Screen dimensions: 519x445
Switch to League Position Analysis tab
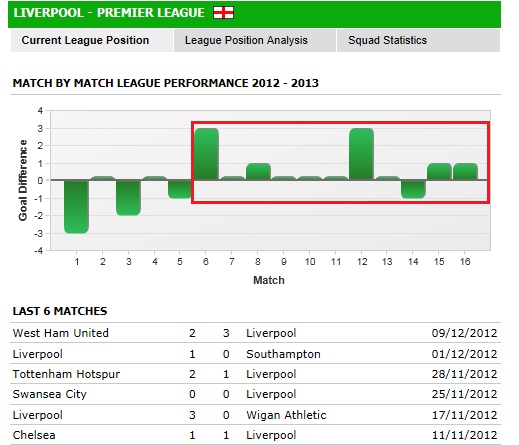[255, 40]
